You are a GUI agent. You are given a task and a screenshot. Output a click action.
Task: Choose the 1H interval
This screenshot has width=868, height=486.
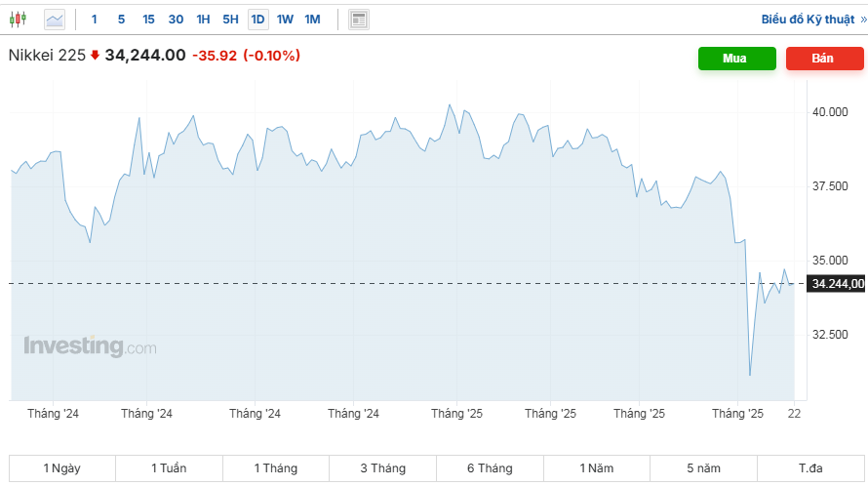coord(203,19)
